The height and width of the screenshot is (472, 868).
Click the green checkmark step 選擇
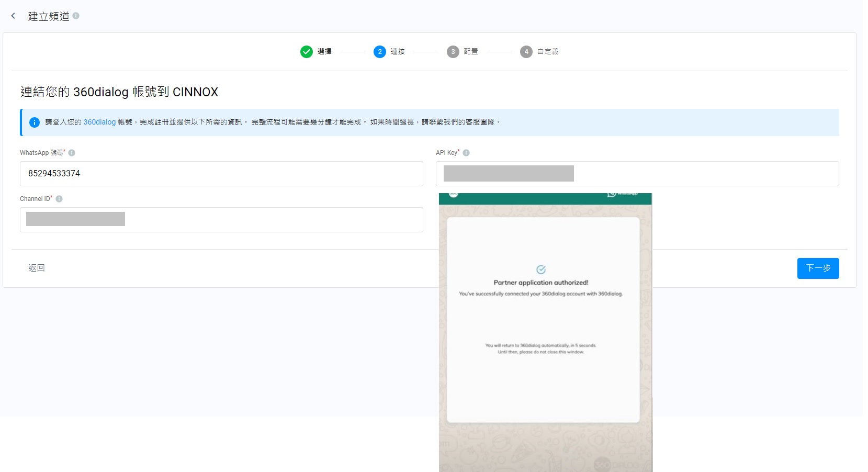point(307,51)
